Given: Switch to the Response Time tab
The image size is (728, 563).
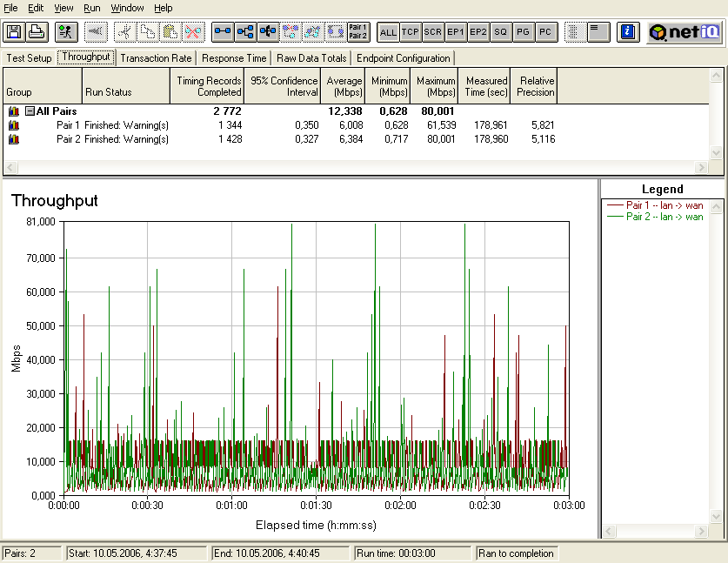Looking at the screenshot, I should (233, 58).
